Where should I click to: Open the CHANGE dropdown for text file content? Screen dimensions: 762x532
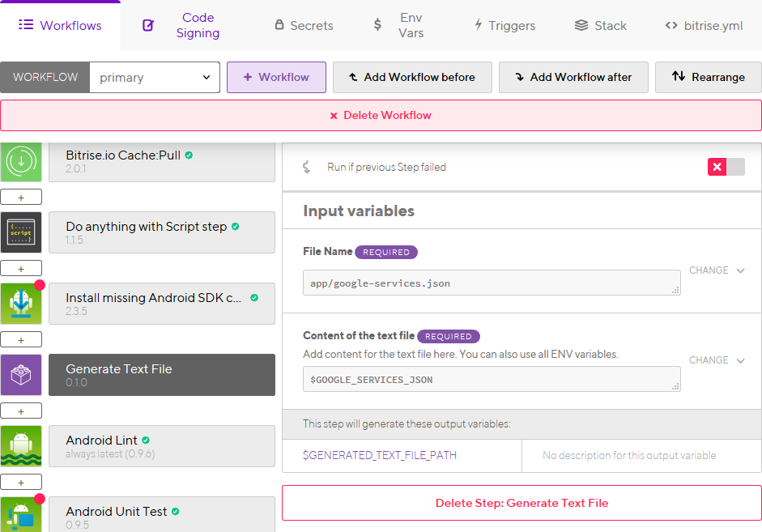click(717, 360)
